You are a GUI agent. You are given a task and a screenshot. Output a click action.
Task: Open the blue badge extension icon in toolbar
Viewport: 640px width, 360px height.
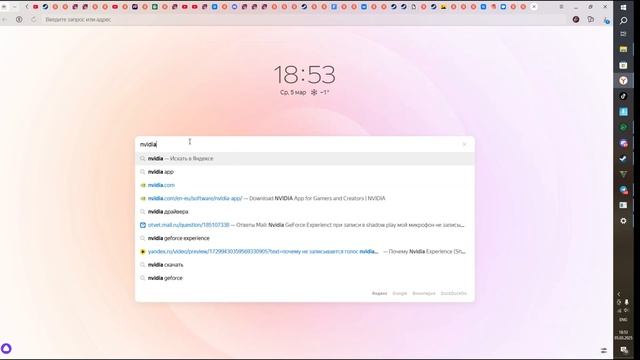pos(606,20)
